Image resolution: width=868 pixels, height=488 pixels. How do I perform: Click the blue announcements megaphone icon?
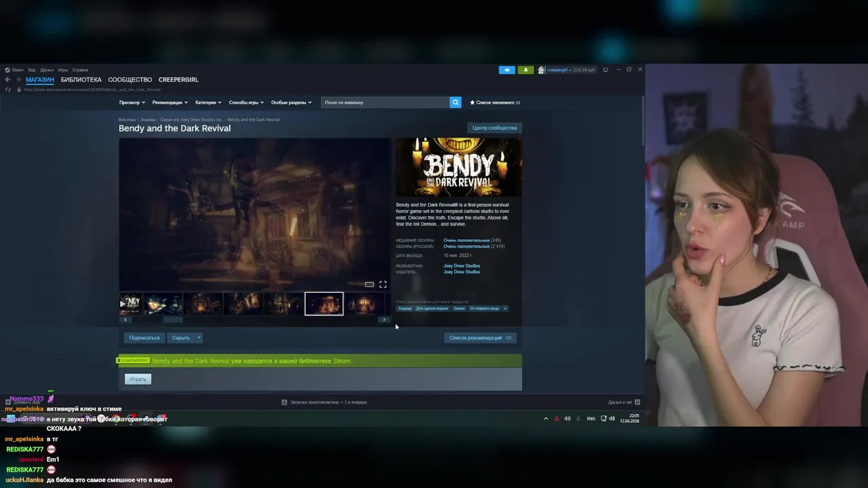coord(507,70)
